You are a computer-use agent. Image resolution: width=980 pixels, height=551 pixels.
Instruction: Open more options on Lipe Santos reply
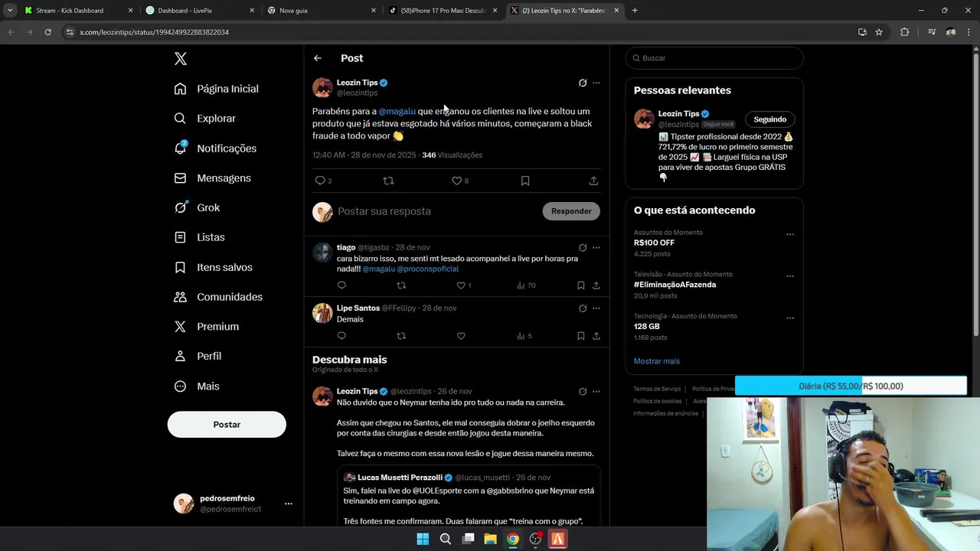[596, 308]
